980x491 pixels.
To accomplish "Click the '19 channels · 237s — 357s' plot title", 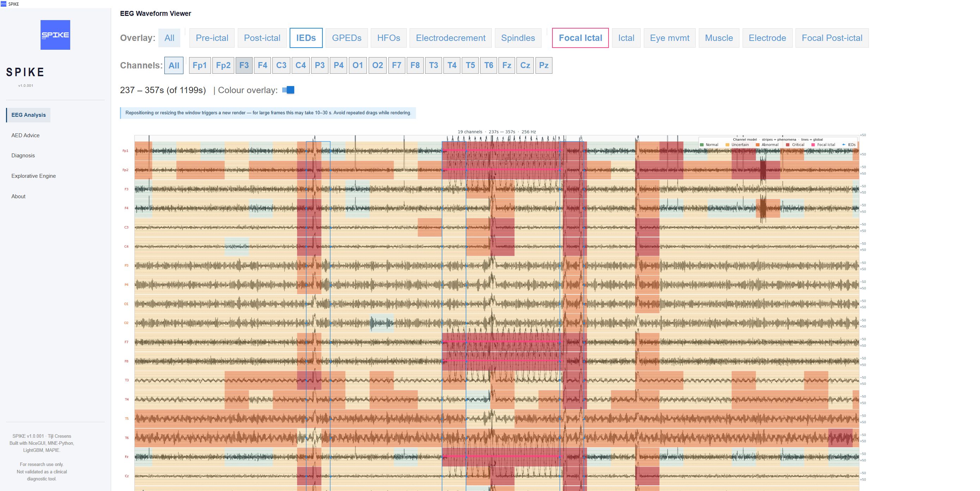I will click(x=496, y=132).
